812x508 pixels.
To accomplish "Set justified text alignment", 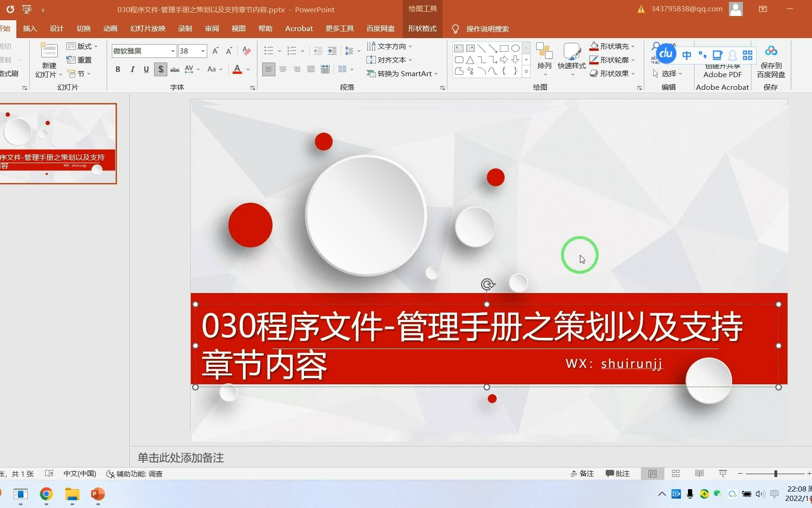I will (311, 69).
